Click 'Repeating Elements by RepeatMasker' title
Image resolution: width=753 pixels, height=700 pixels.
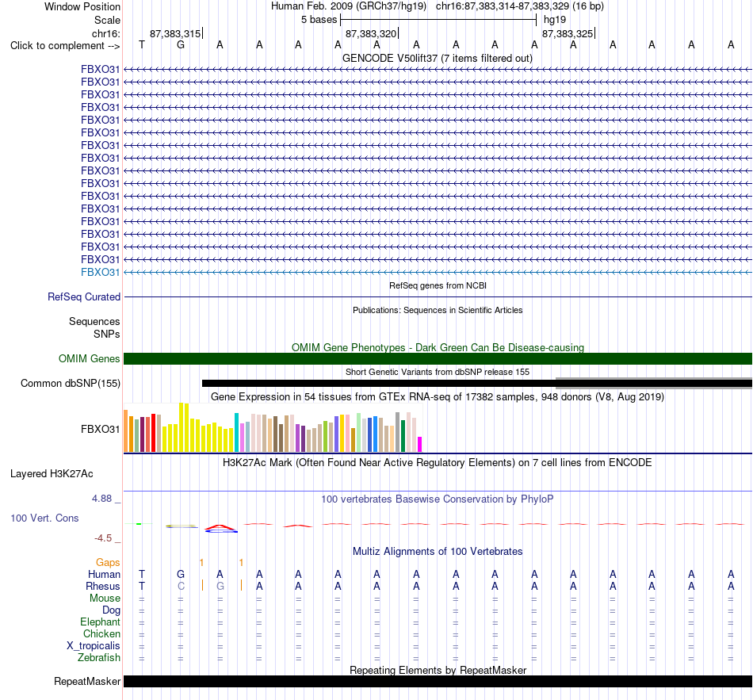pos(438,670)
